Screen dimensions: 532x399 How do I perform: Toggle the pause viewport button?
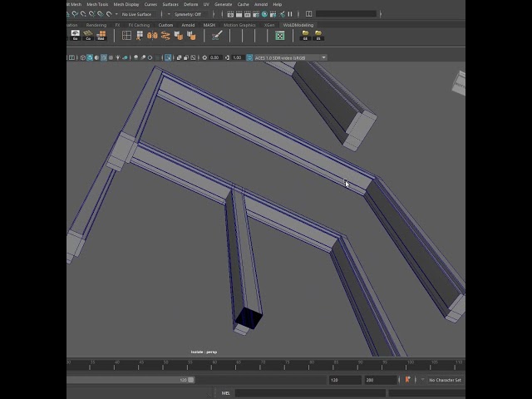(x=290, y=14)
